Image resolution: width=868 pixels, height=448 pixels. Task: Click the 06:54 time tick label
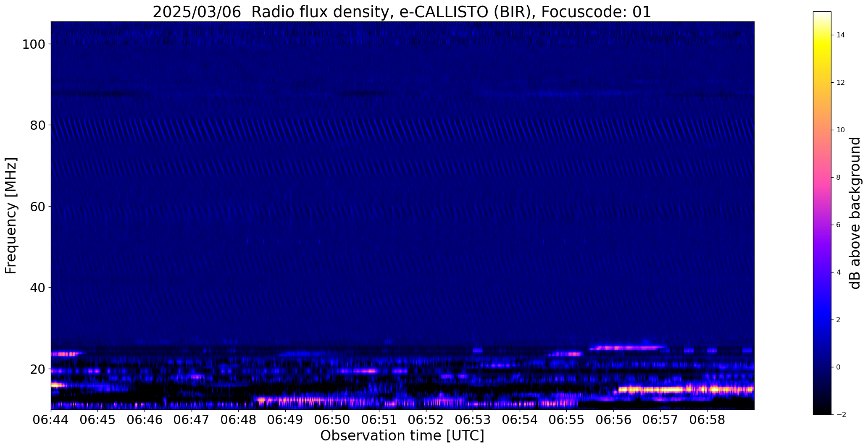pos(520,420)
